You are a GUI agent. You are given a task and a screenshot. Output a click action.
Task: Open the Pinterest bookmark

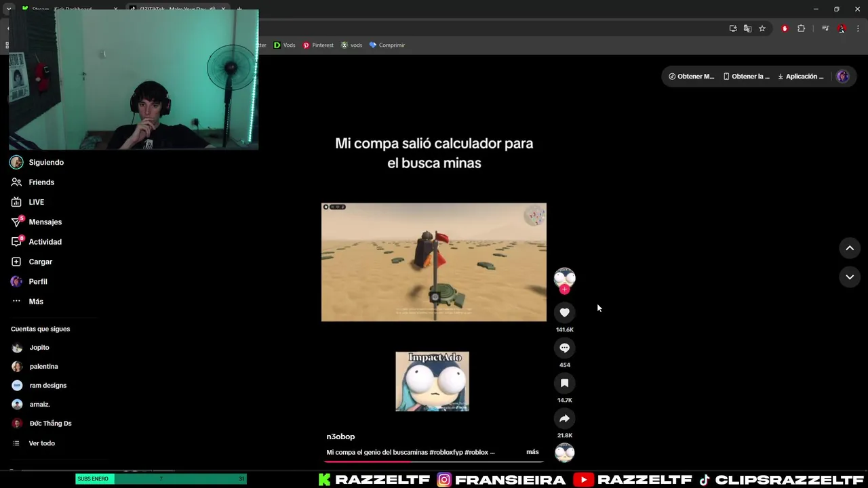(318, 45)
